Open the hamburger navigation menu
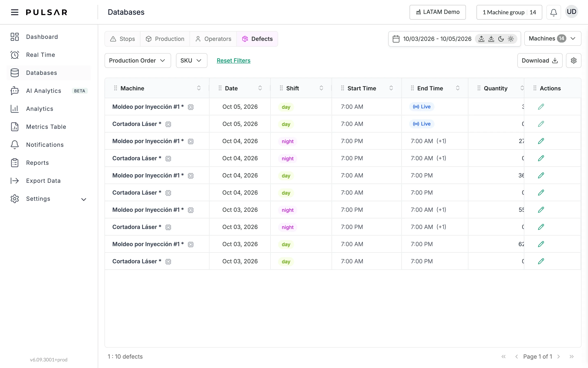This screenshot has height=368, width=588. [x=14, y=12]
